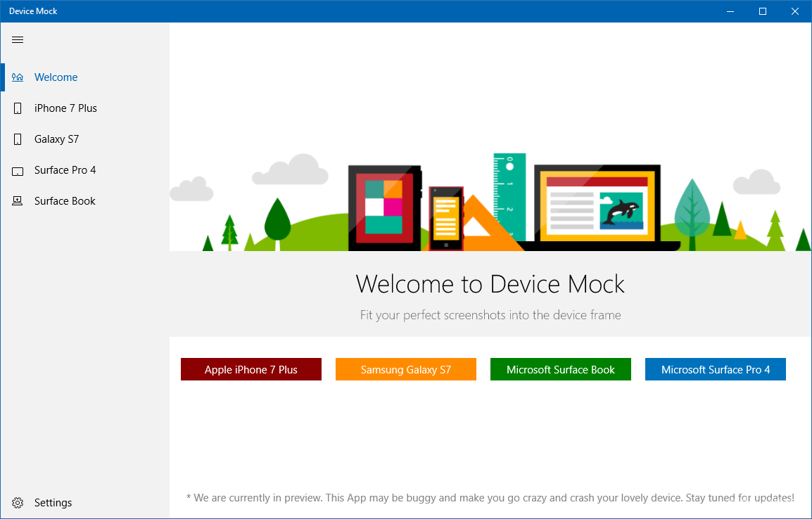812x519 pixels.
Task: Maximize the Device Mock window
Action: tap(763, 11)
